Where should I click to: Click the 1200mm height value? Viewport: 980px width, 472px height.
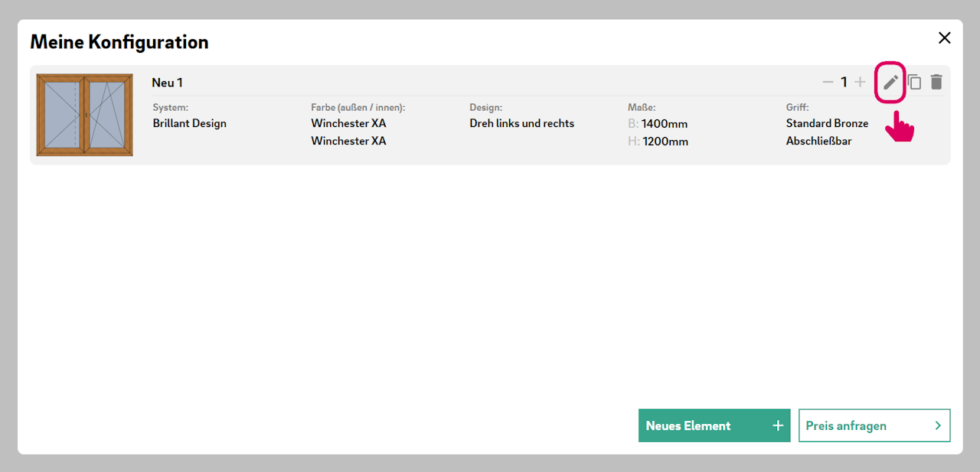point(665,142)
